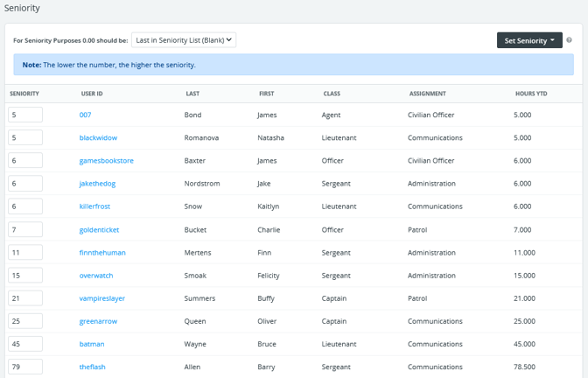
Task: Select the killerfrost user link
Action: [x=94, y=206]
